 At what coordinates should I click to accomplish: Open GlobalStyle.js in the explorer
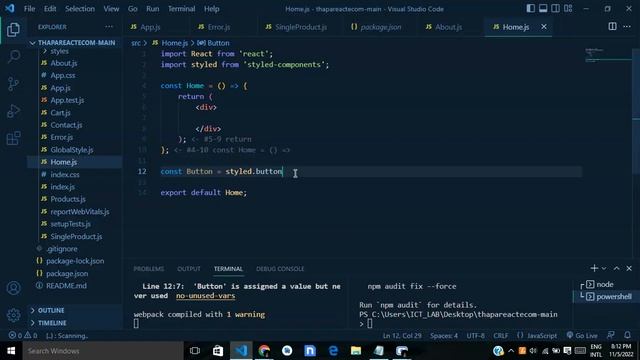(72, 150)
